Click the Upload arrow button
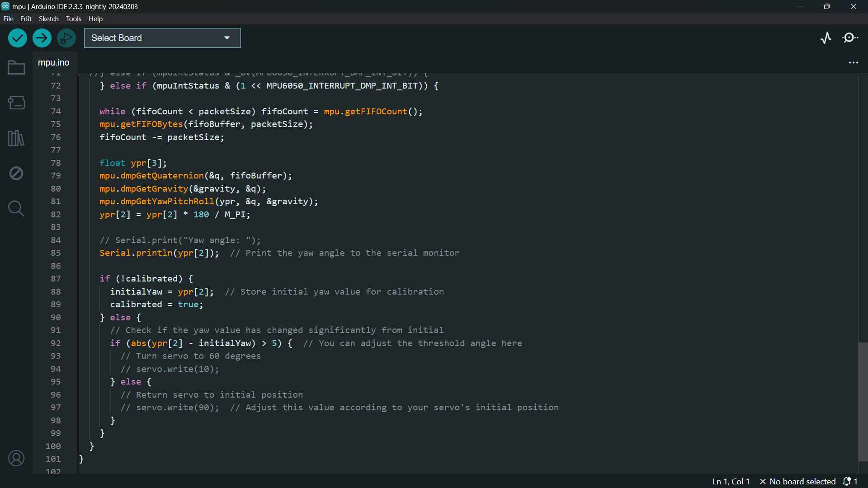868x488 pixels. click(42, 38)
